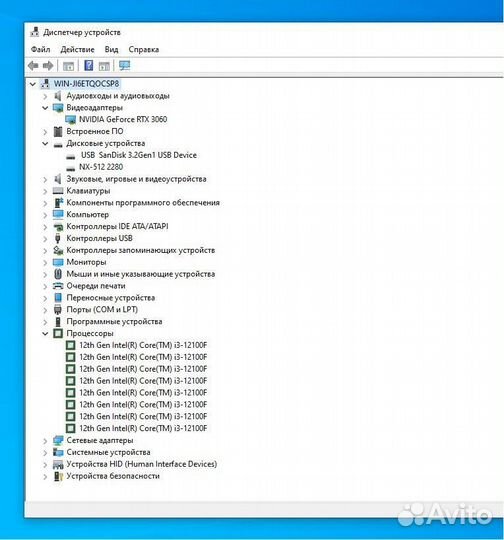The width and height of the screenshot is (504, 540).
Task: Select the WIN-JI6ETQOCSP8 computer name
Action: (86, 84)
